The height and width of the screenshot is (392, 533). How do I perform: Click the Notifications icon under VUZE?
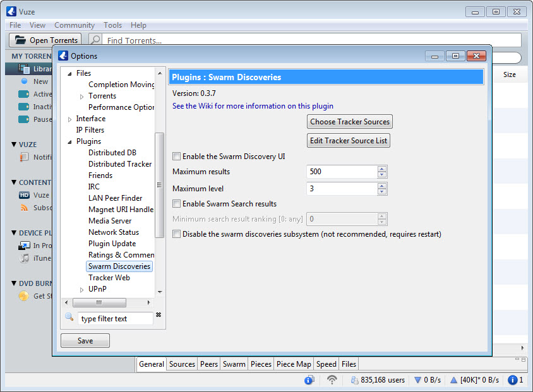click(24, 157)
